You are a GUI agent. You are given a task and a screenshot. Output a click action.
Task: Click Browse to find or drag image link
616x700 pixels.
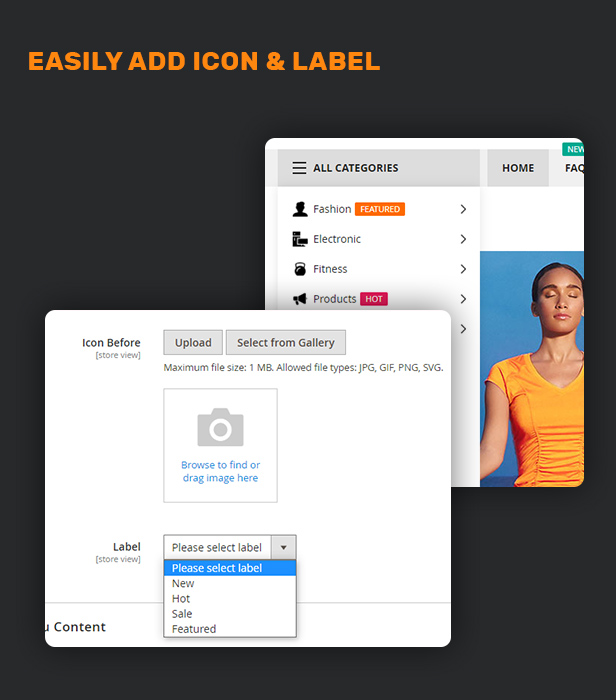[x=221, y=471]
